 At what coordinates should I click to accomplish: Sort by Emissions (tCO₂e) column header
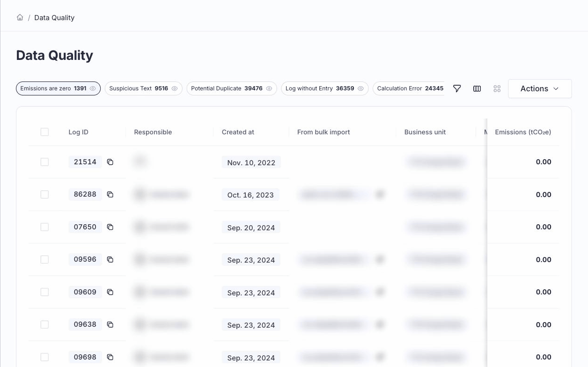(x=523, y=132)
